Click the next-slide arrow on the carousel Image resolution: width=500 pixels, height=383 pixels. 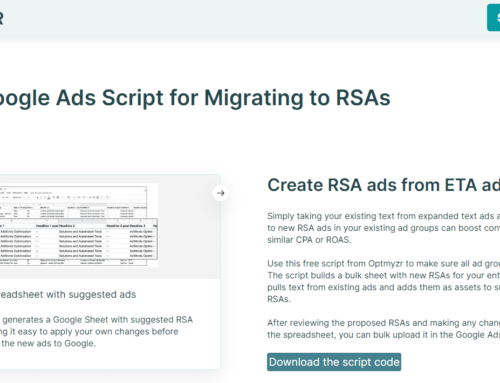pyautogui.click(x=220, y=193)
